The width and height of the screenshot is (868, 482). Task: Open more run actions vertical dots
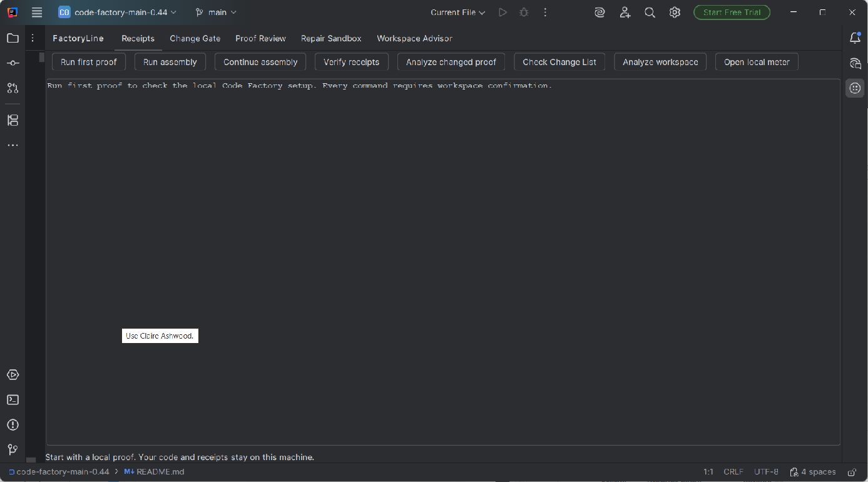(546, 13)
